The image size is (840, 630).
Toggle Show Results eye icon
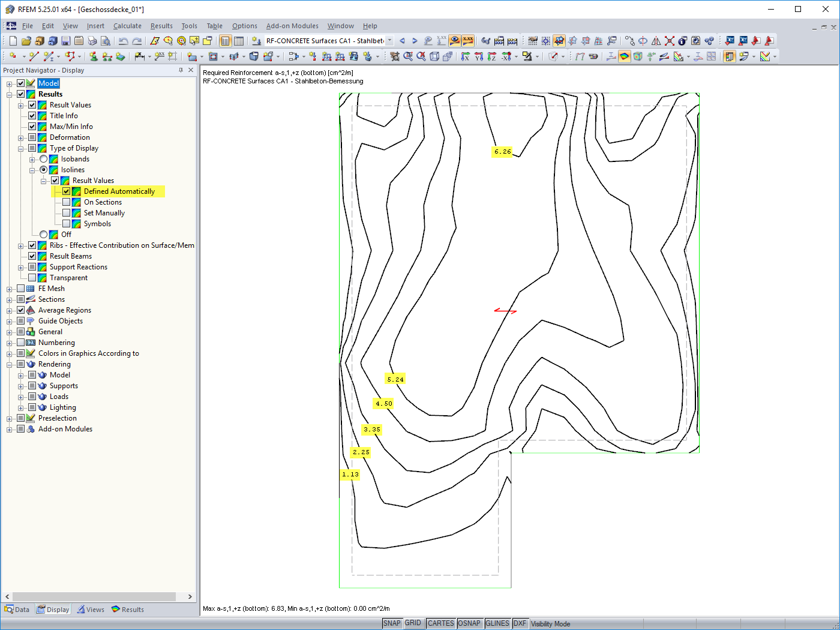455,41
